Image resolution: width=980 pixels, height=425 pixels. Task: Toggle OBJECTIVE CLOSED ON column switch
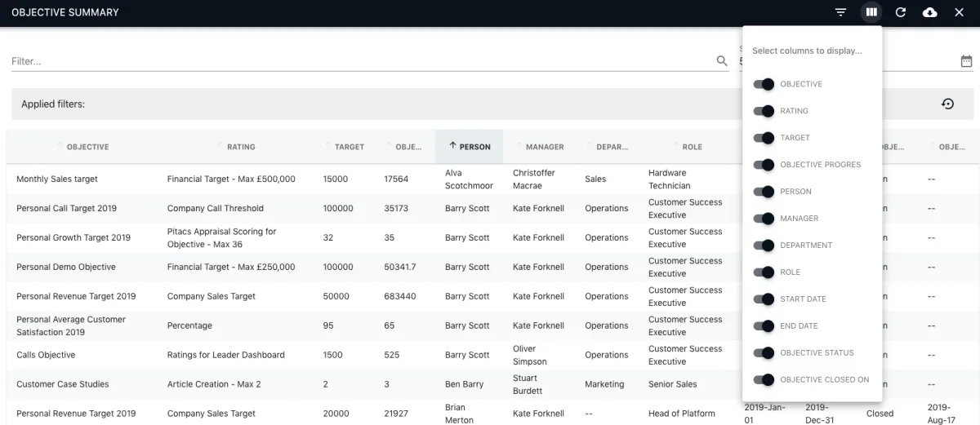pos(764,380)
